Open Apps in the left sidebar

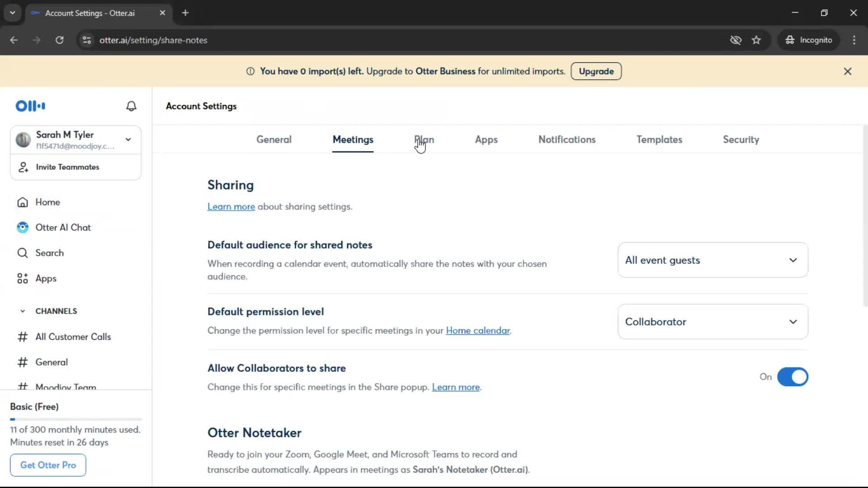(46, 278)
